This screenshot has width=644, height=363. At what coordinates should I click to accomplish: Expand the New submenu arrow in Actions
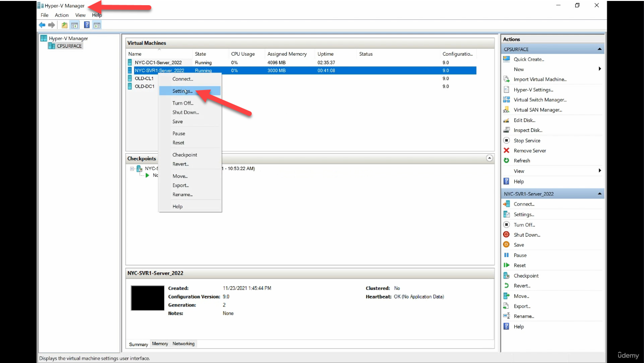pyautogui.click(x=600, y=69)
